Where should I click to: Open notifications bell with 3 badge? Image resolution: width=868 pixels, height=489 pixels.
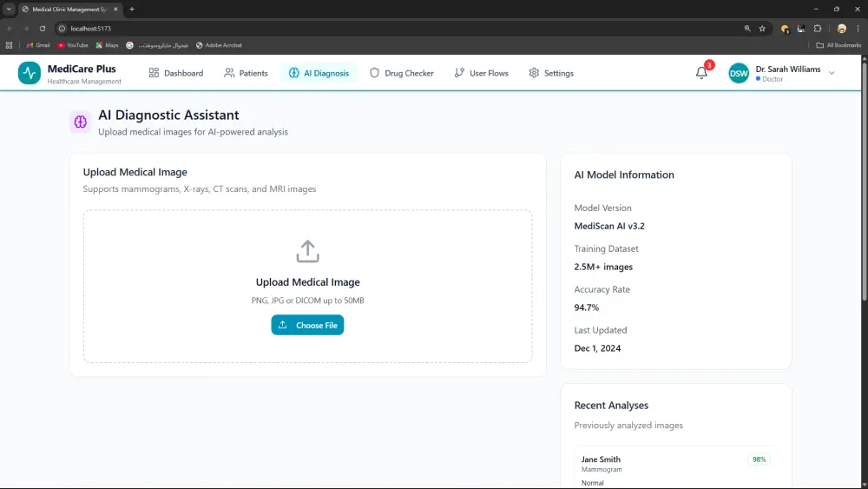click(702, 73)
